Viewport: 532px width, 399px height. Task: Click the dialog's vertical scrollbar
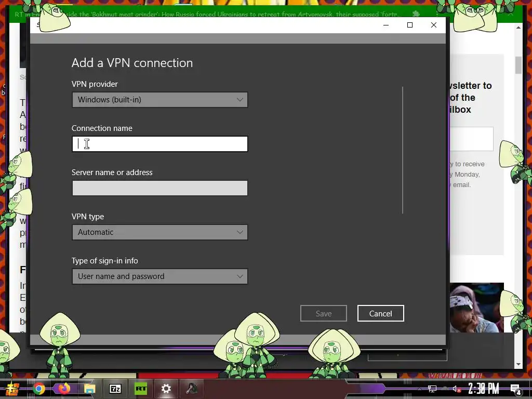pyautogui.click(x=403, y=150)
